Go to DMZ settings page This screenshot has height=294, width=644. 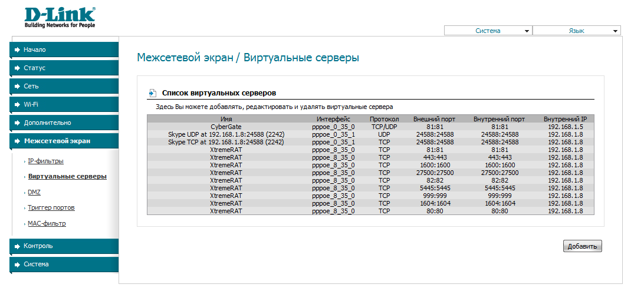34,192
